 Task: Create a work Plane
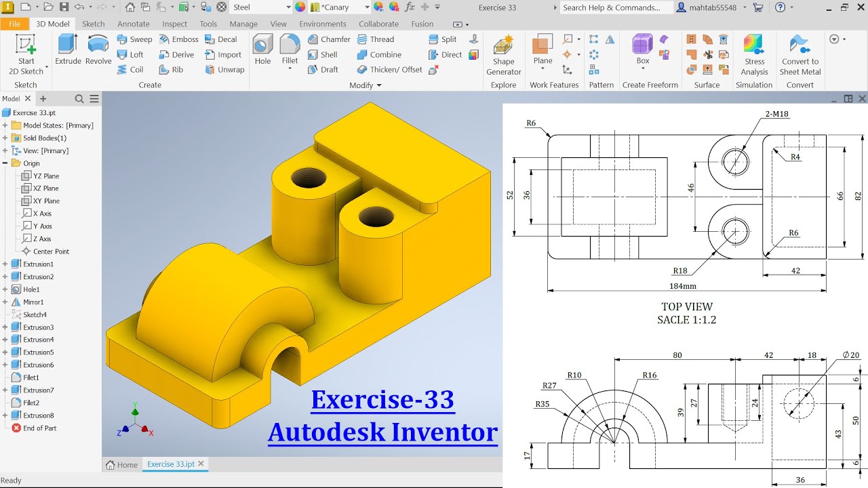[542, 49]
